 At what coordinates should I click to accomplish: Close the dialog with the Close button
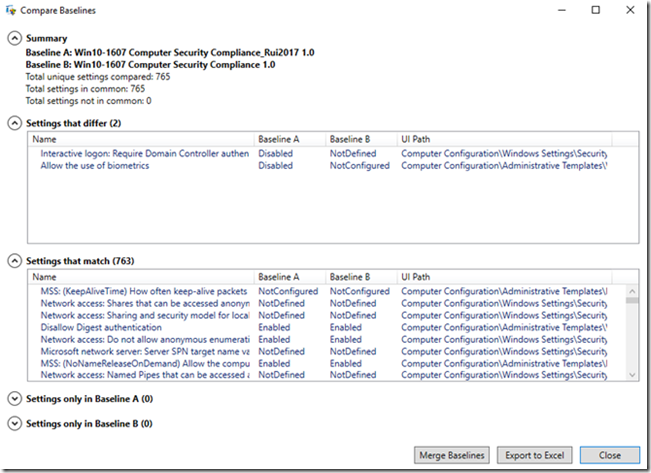click(x=609, y=455)
